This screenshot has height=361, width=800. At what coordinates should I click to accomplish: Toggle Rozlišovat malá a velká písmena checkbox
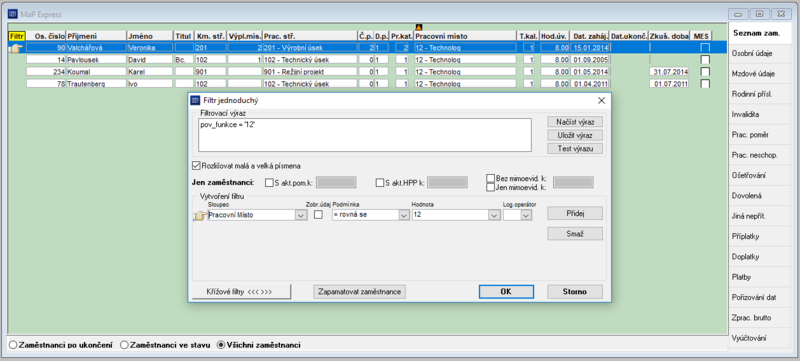pos(196,166)
